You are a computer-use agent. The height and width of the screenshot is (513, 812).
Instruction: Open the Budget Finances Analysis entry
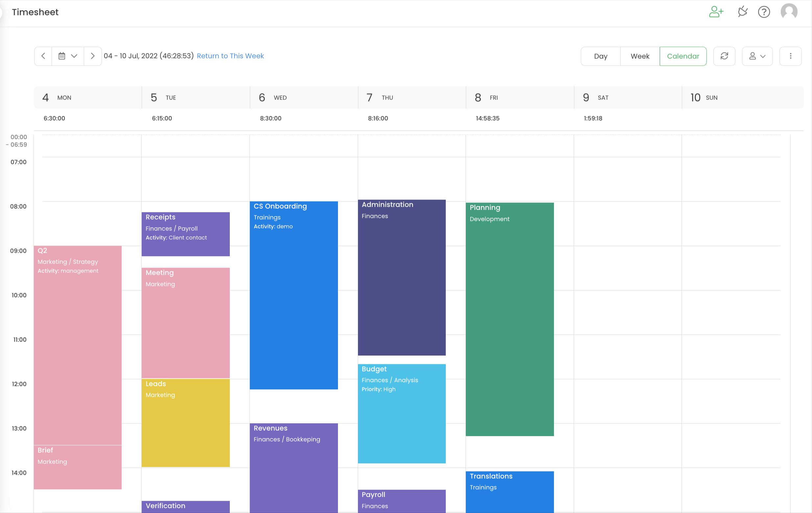[401, 413]
